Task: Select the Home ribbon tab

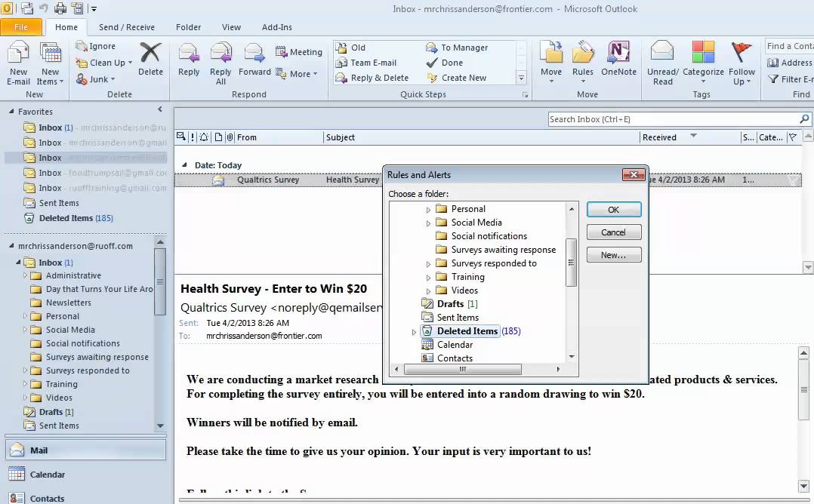Action: click(66, 27)
